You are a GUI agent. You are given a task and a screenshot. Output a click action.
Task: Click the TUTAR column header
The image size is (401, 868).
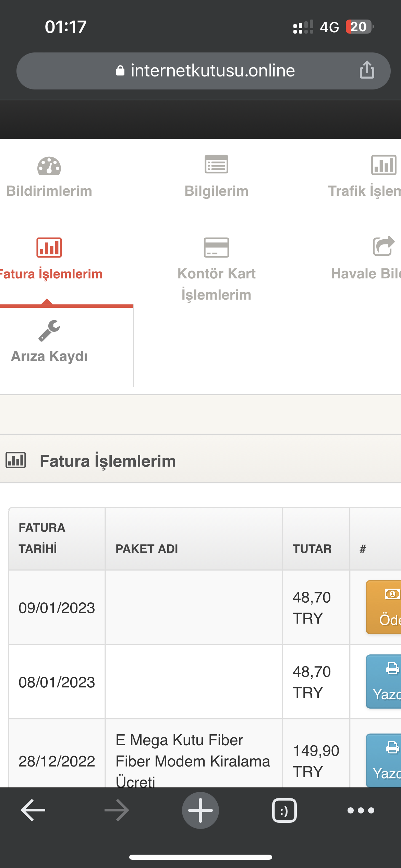[312, 549]
